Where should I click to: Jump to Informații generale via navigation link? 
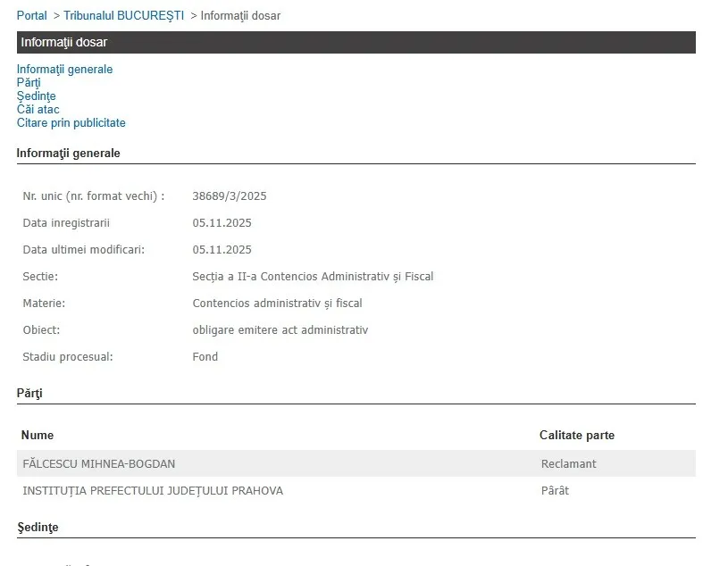(x=64, y=69)
